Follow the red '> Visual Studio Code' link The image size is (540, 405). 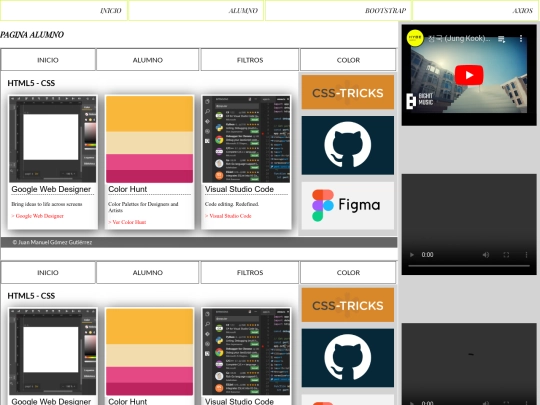228,216
